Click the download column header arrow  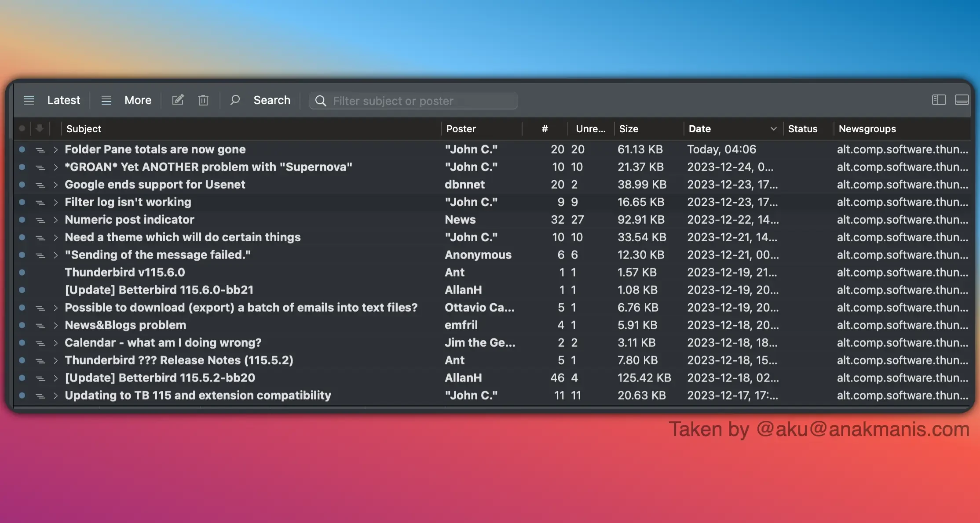[40, 128]
